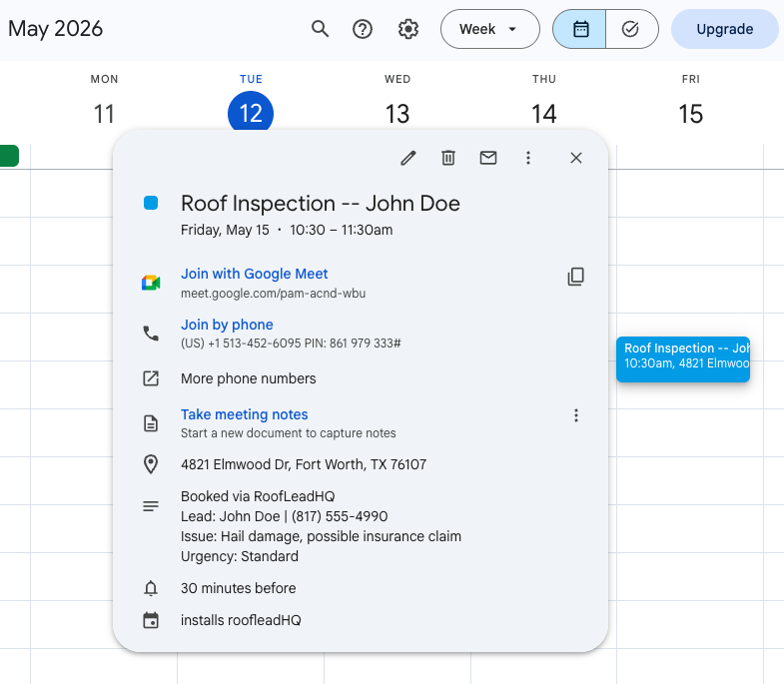Click Join by phone link
784x684 pixels.
click(227, 325)
